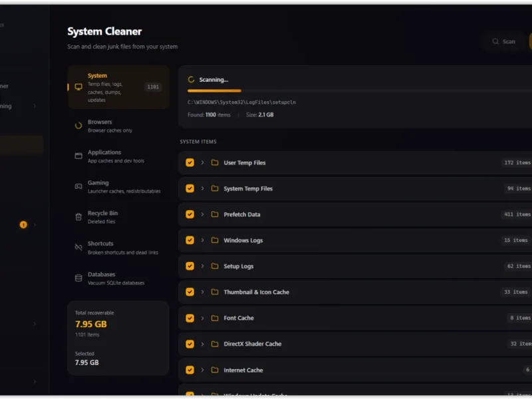Uncheck the Thumbnail & Icon Cache checkbox

pos(190,292)
